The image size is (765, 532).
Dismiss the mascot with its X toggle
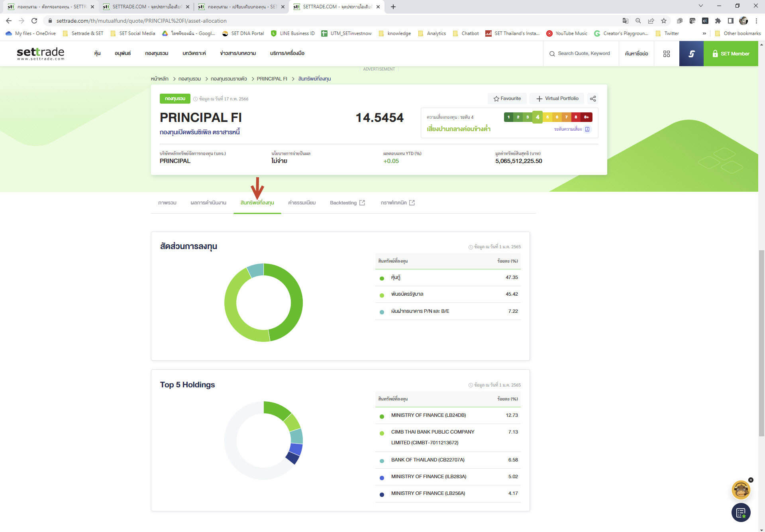point(751,480)
